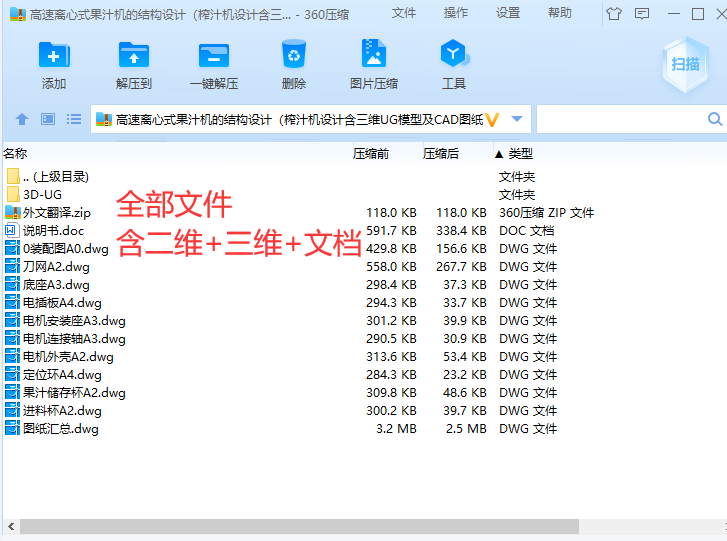Switch to the list detail view
727x541 pixels.
pos(74,120)
